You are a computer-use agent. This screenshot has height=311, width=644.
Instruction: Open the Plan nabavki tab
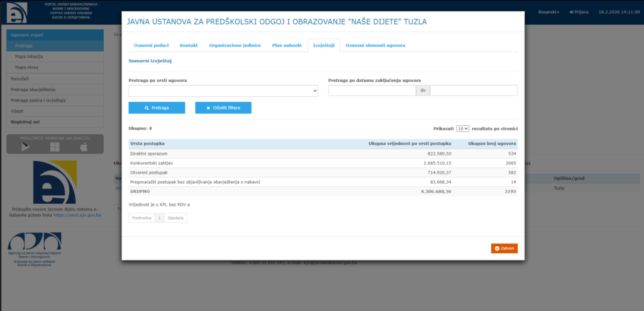coord(286,45)
